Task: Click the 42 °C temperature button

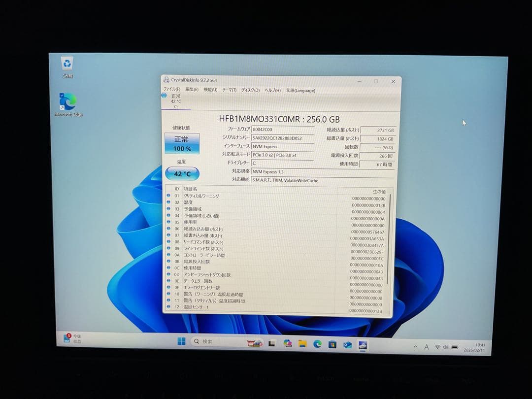Action: 182,173
